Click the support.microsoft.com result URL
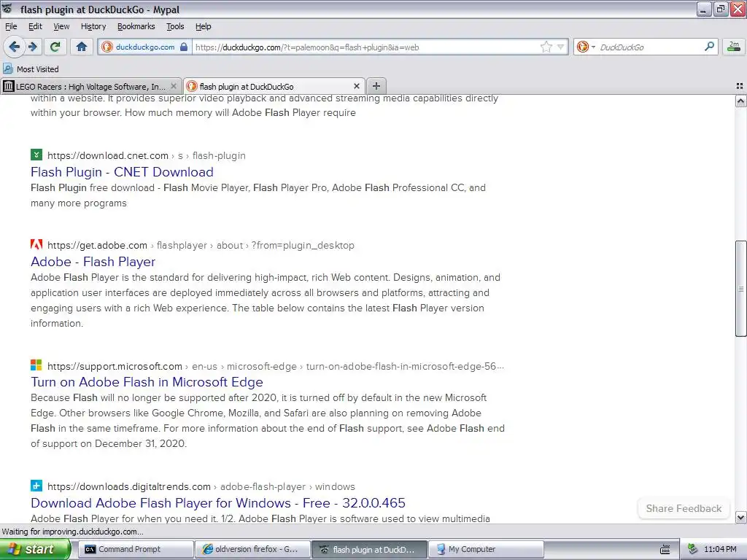Screen dimensions: 747x560 coord(275,366)
